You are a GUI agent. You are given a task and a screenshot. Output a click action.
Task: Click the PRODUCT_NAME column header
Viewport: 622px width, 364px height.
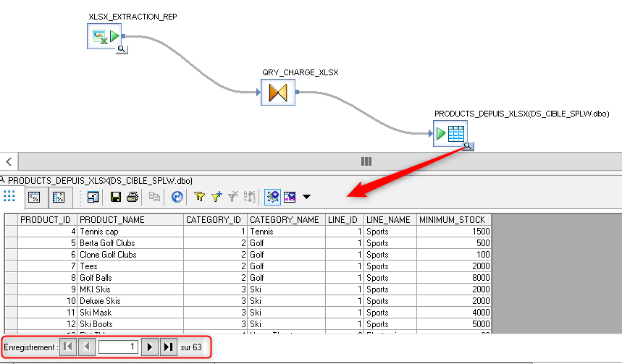(130, 219)
